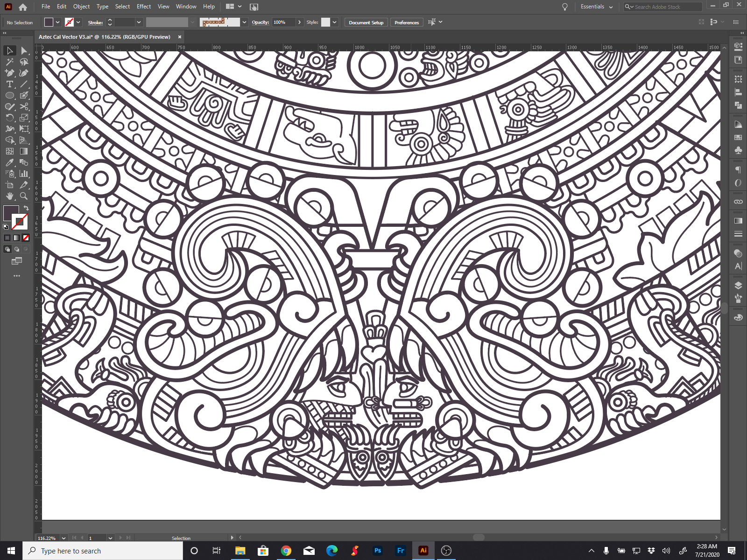Screen dimensions: 747x560
Task: Select the Ellipse tool
Action: [10, 95]
